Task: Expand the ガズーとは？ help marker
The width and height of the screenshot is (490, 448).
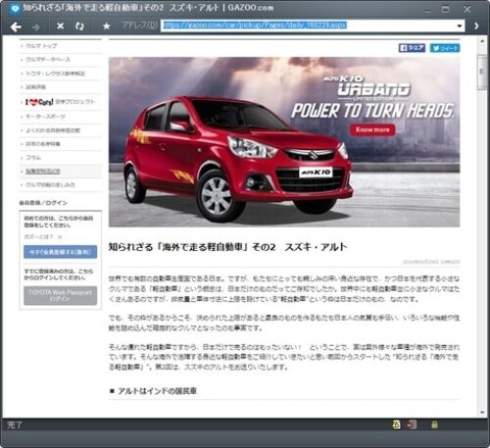Action: [x=60, y=237]
